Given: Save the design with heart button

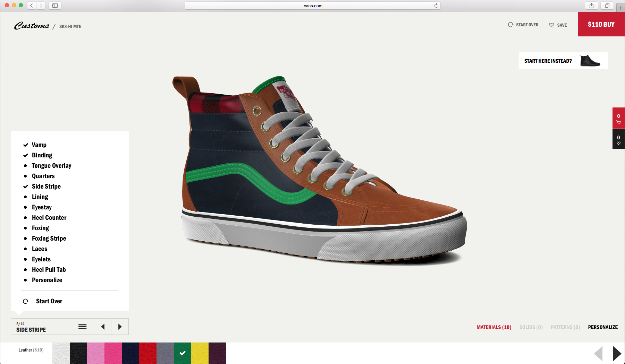Looking at the screenshot, I should point(558,25).
